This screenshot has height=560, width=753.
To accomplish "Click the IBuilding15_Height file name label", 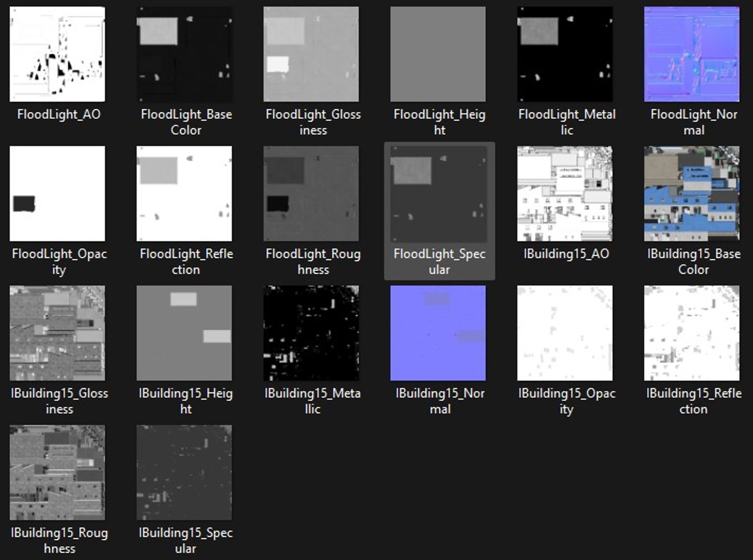I will [x=186, y=401].
